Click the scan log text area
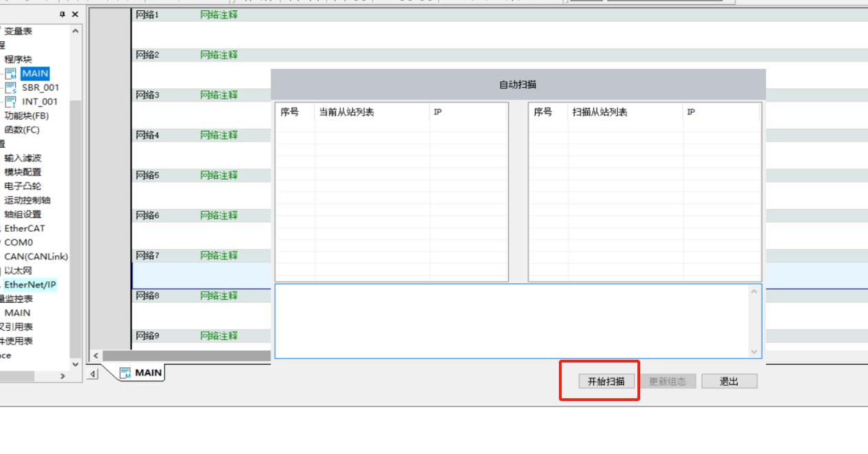The height and width of the screenshot is (454, 868). tap(511, 321)
